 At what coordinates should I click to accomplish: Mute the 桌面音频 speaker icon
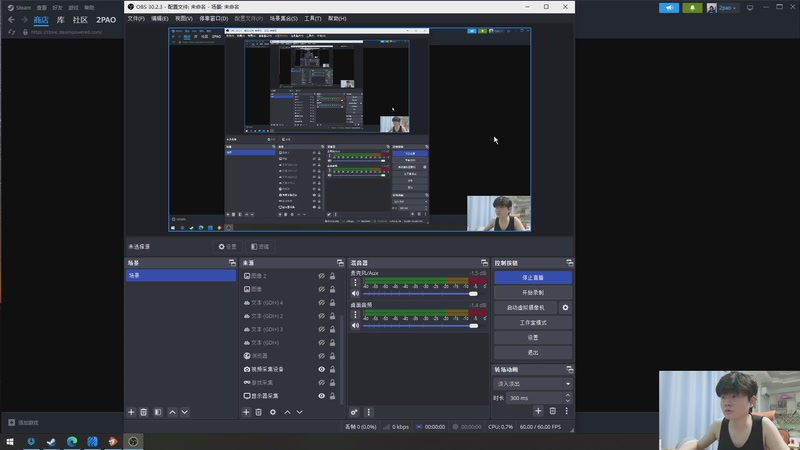pos(356,326)
